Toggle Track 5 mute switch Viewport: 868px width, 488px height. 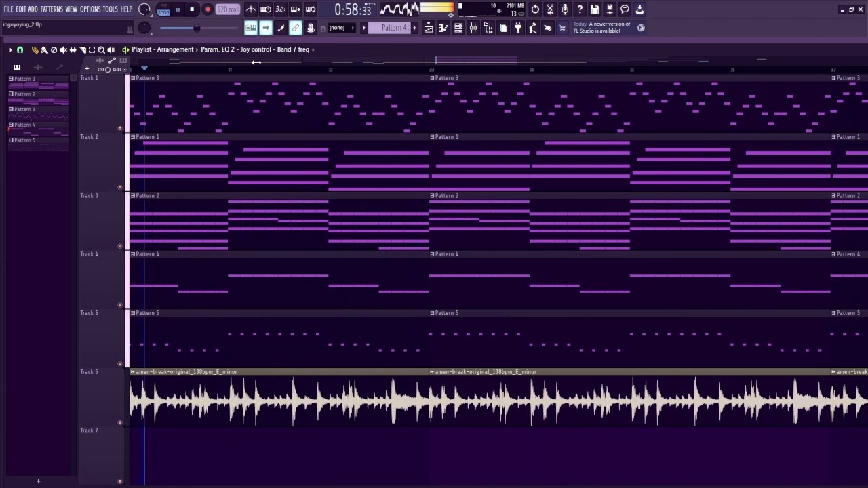[x=120, y=363]
